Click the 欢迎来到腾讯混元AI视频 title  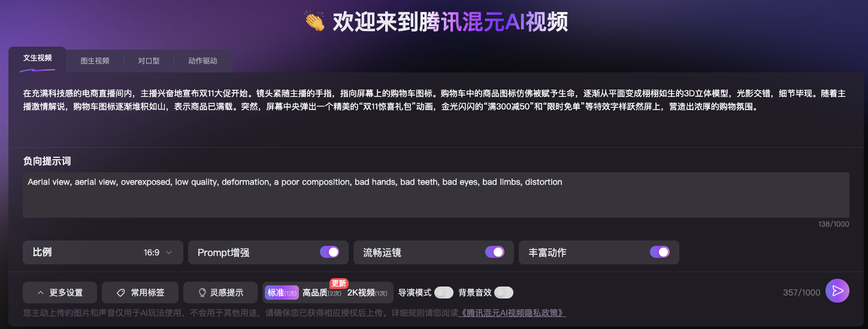coord(450,22)
